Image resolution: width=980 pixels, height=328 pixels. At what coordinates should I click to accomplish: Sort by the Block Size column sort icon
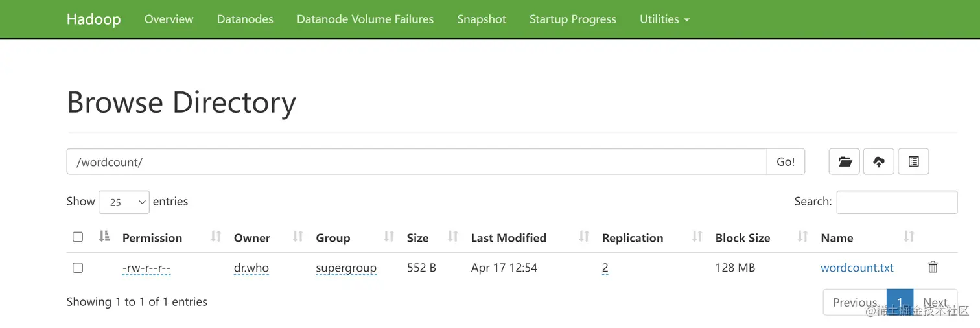[x=803, y=237]
